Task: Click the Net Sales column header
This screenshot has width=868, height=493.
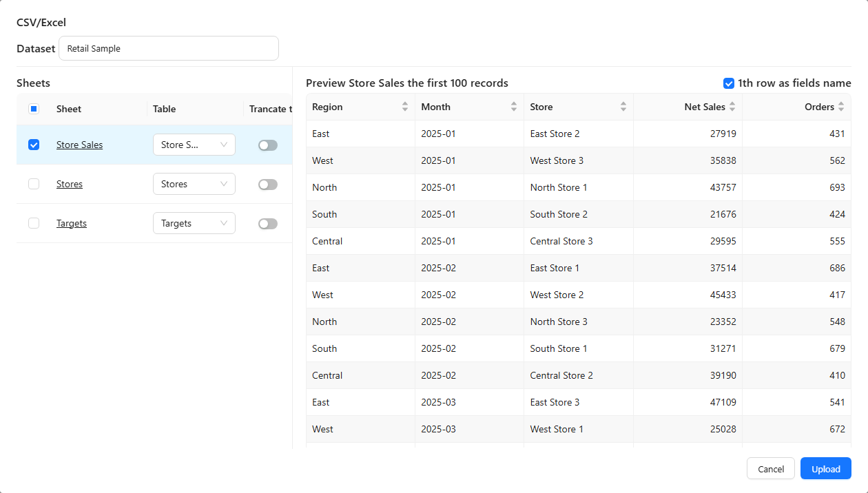Action: pos(688,107)
